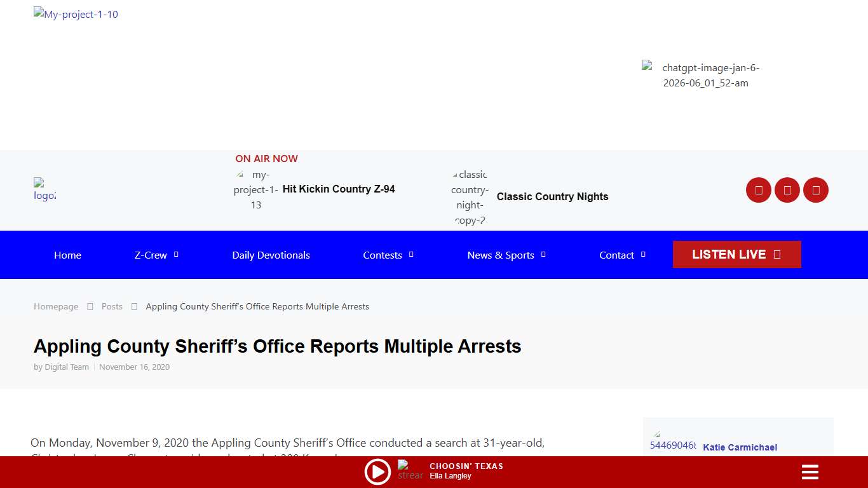Click the Katie Carmichael author link
The width and height of the screenshot is (868, 488).
coord(740,447)
